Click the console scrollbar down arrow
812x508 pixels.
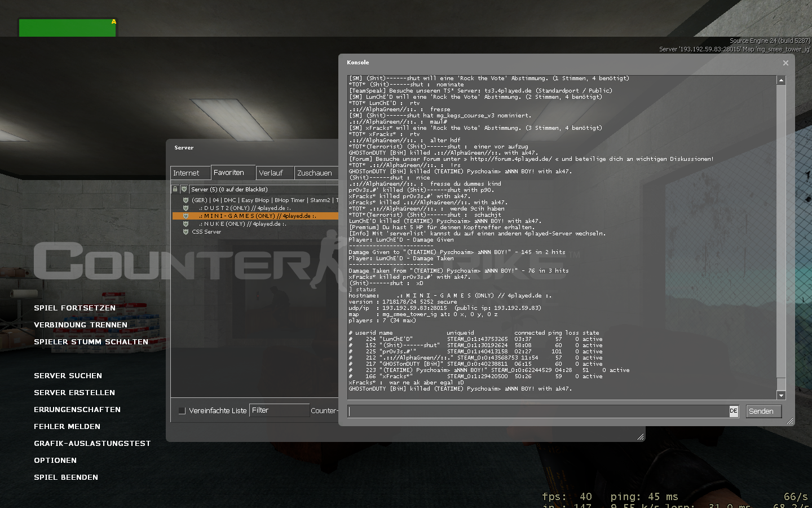[x=781, y=395]
